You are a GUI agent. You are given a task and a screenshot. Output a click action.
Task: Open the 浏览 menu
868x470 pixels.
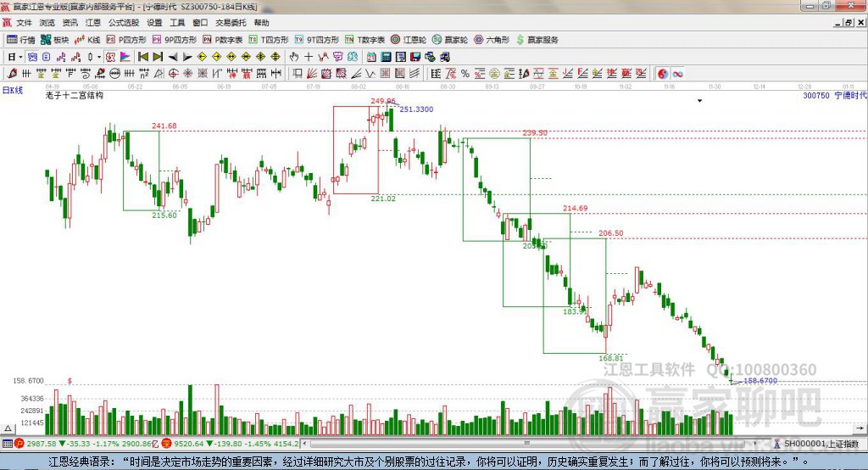click(47, 23)
